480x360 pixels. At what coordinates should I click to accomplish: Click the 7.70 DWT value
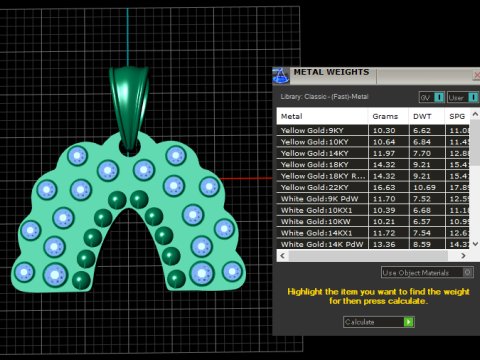click(422, 153)
